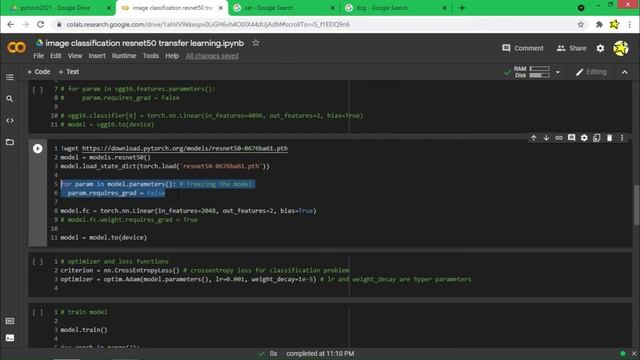
Task: Click the notebook vertical scrollbar
Action: click(636, 204)
